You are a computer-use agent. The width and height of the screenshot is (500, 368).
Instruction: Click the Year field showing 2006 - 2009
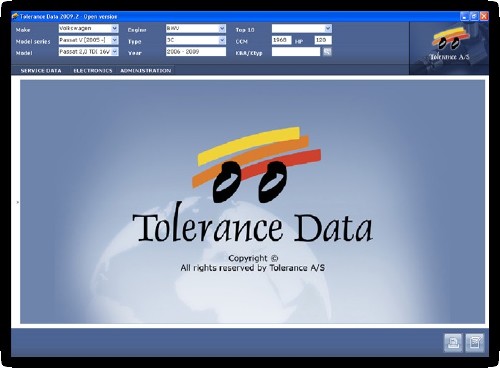click(196, 52)
